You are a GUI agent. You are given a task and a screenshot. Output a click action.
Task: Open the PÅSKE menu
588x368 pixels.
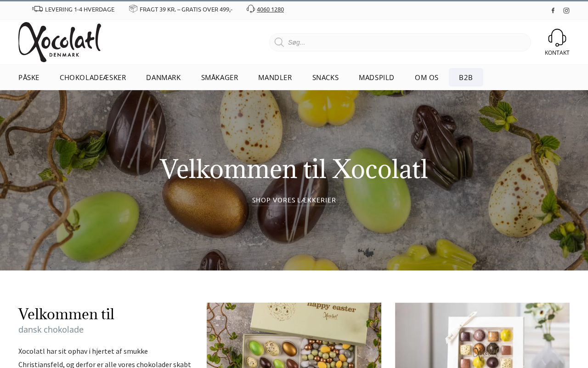click(x=29, y=77)
